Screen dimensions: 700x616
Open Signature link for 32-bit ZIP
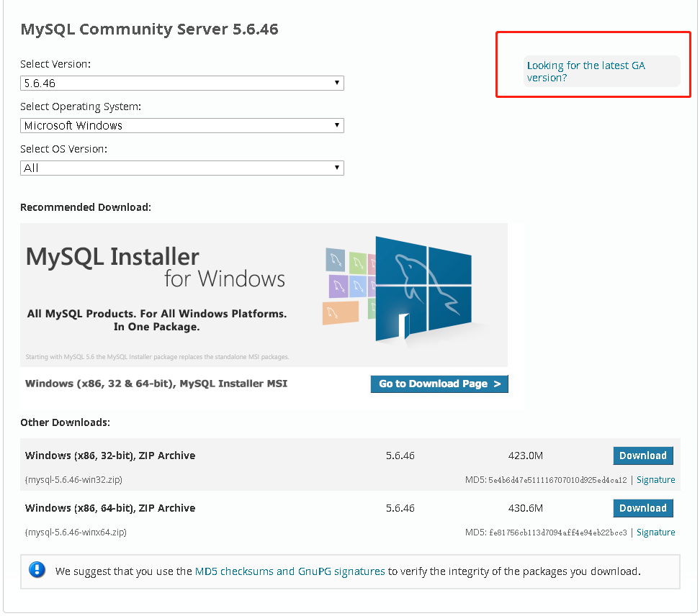655,480
